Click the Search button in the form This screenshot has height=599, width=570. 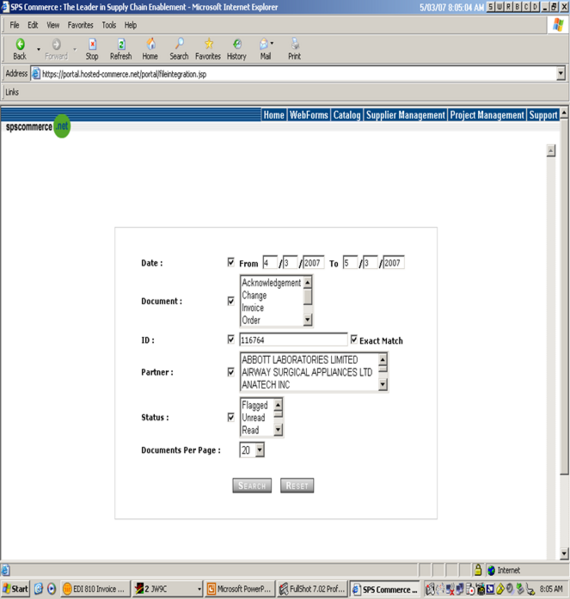pos(252,486)
